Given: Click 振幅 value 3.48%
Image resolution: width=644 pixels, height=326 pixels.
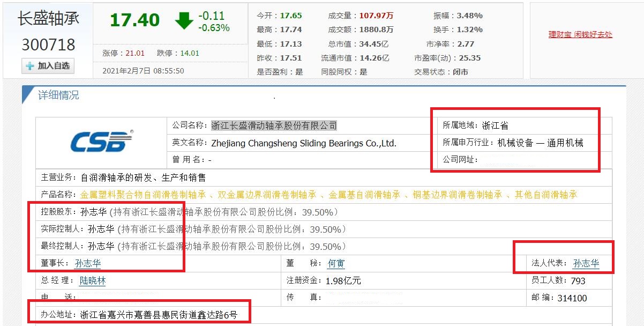Looking at the screenshot, I should (470, 16).
